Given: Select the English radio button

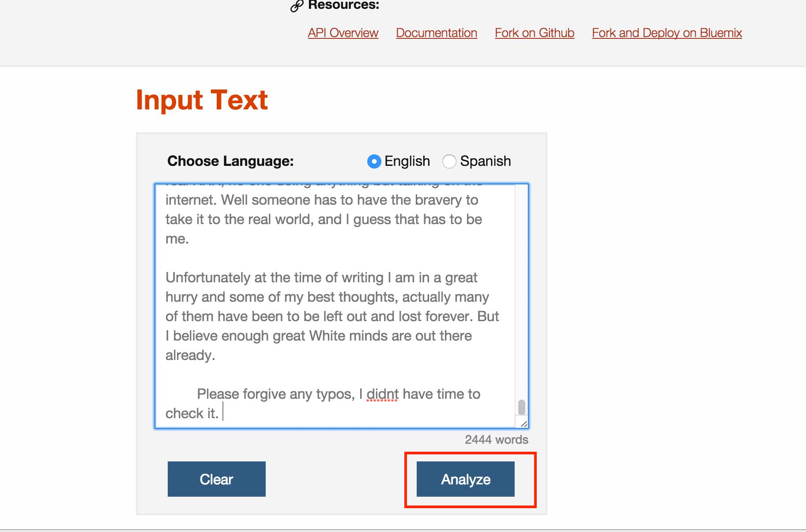Looking at the screenshot, I should (374, 161).
